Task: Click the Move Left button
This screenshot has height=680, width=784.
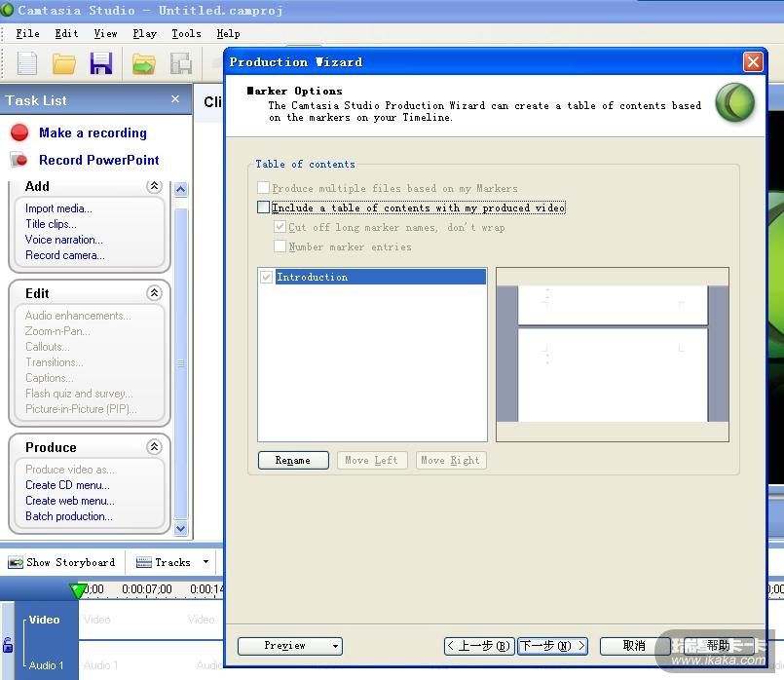Action: coord(371,460)
